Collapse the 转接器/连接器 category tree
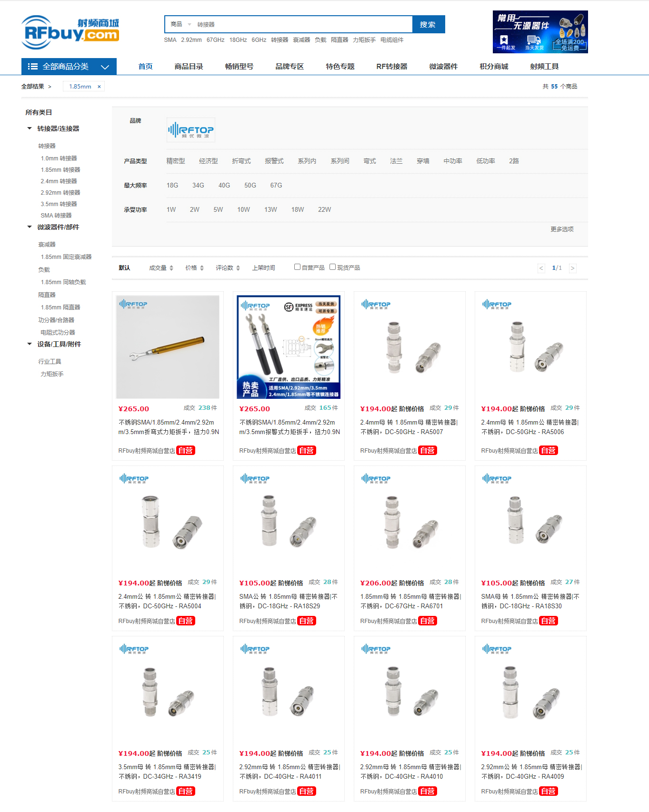 pyautogui.click(x=30, y=129)
